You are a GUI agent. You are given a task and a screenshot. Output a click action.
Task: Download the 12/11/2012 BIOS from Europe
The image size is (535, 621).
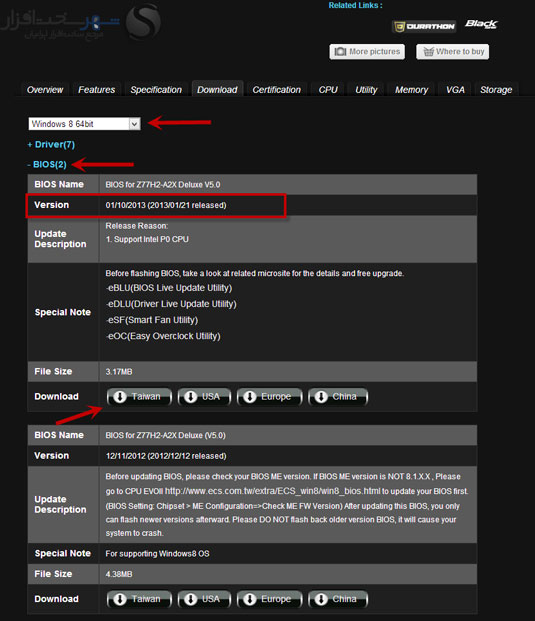tap(269, 599)
